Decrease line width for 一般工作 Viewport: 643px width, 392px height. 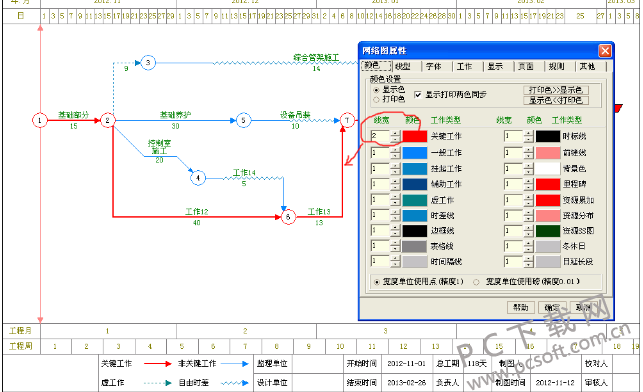pos(395,156)
